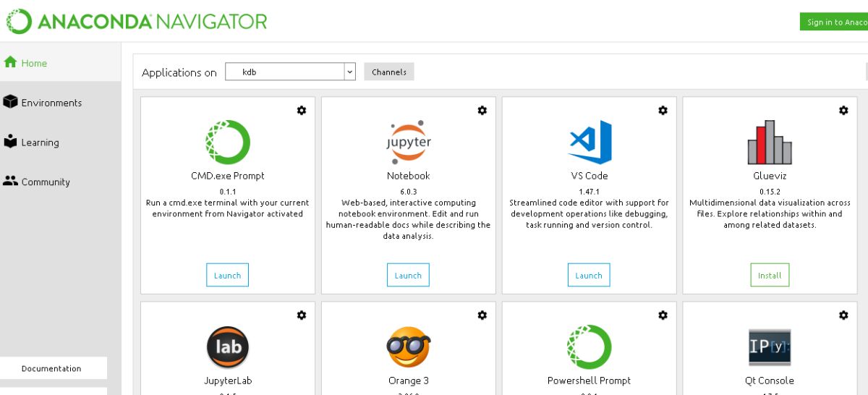Click the JupyterLab title text

click(x=228, y=381)
